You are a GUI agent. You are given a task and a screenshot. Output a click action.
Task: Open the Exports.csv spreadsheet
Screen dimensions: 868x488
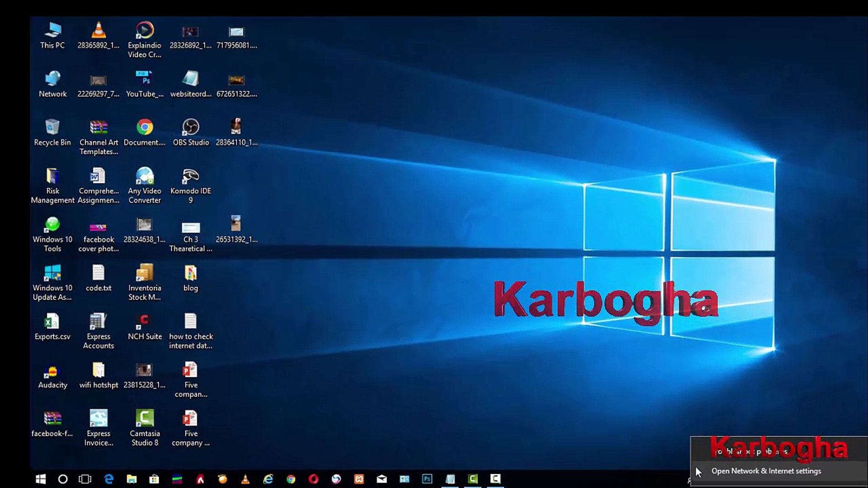click(52, 321)
